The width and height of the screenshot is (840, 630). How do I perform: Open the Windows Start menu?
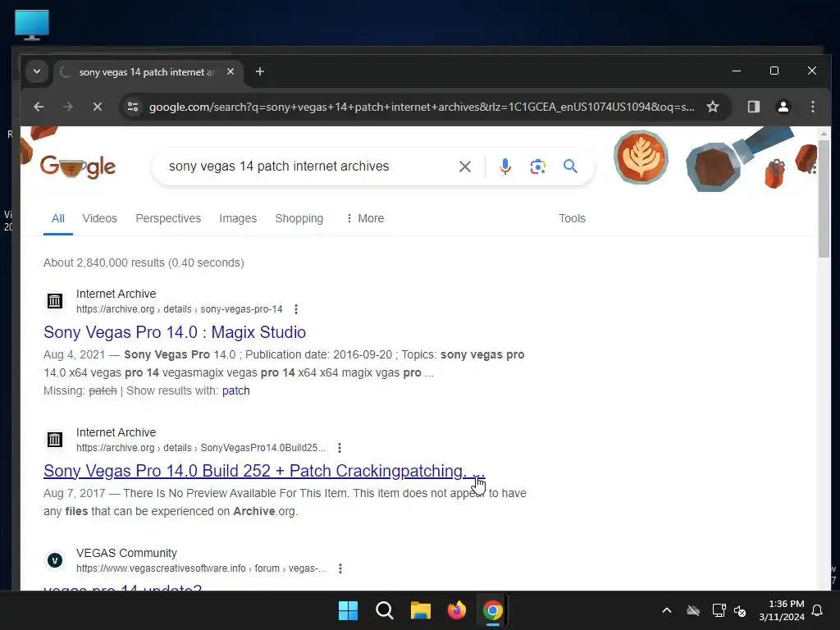[348, 610]
